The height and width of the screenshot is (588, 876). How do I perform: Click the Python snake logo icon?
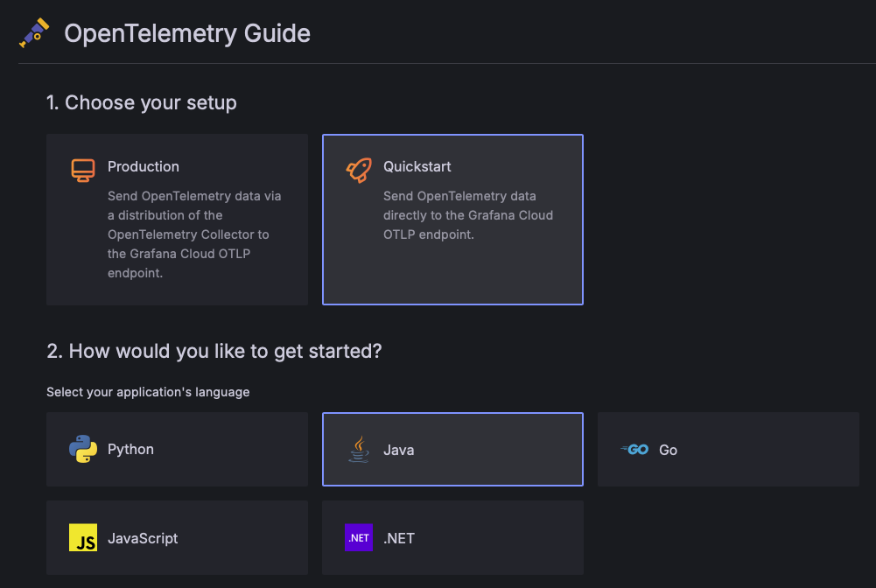pyautogui.click(x=83, y=450)
